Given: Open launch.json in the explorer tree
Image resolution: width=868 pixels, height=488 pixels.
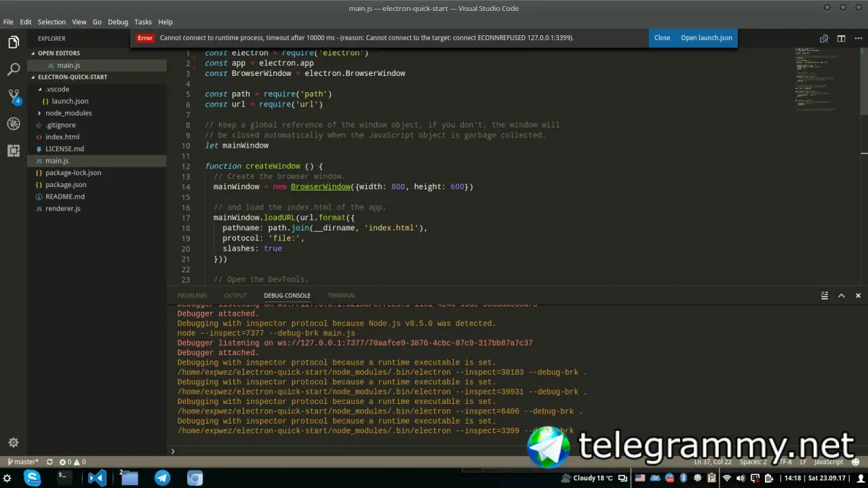Looking at the screenshot, I should coord(70,101).
